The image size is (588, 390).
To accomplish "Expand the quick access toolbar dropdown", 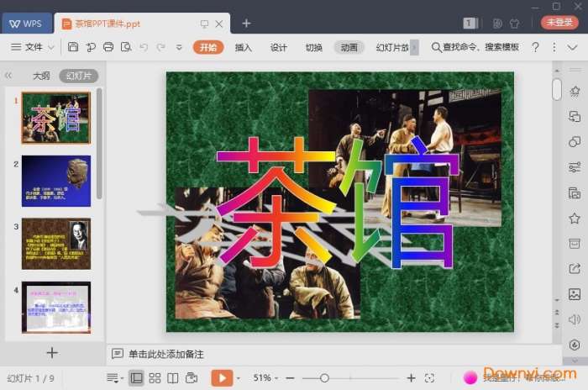I will [x=179, y=47].
